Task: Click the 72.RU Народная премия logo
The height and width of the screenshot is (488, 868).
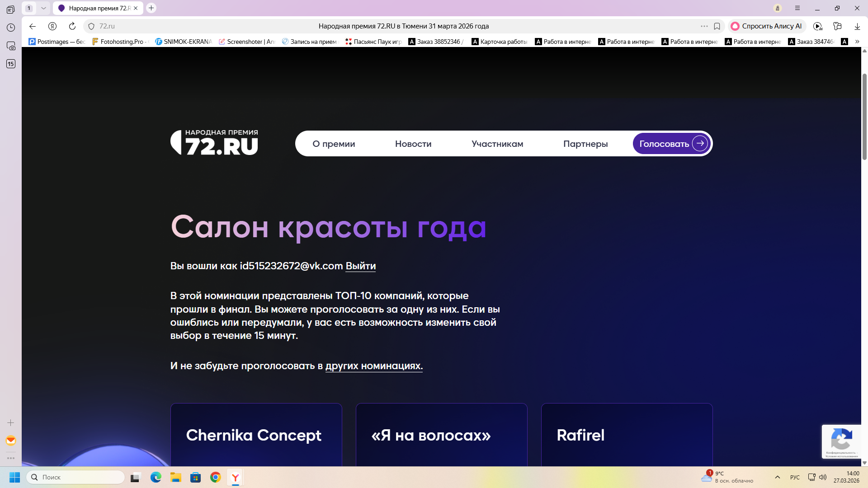Action: pyautogui.click(x=214, y=143)
